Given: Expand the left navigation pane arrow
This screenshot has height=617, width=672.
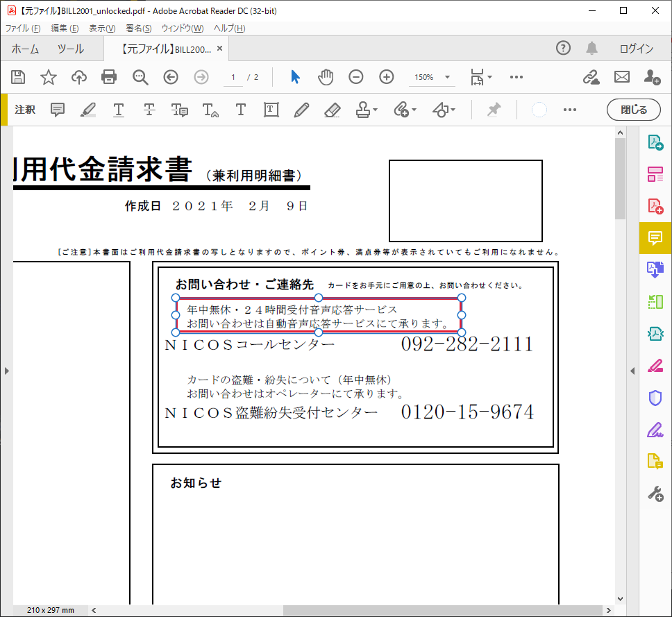Looking at the screenshot, I should coord(6,371).
